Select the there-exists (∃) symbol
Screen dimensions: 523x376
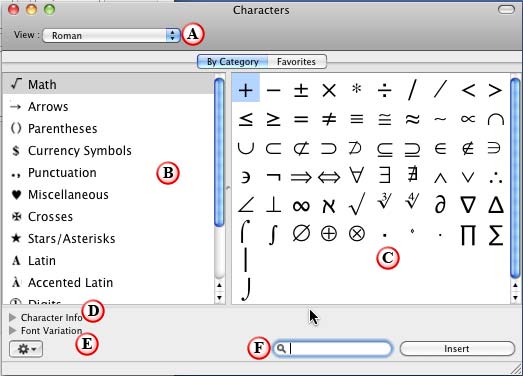pos(384,174)
